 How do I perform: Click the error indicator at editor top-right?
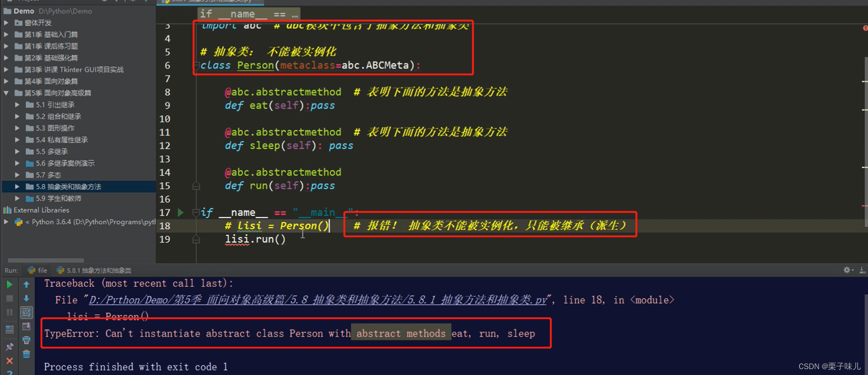pos(865,28)
